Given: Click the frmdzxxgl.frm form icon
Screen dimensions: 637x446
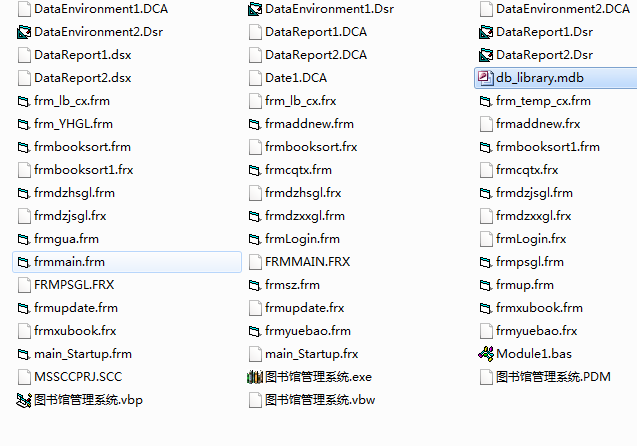Looking at the screenshot, I should (x=255, y=216).
